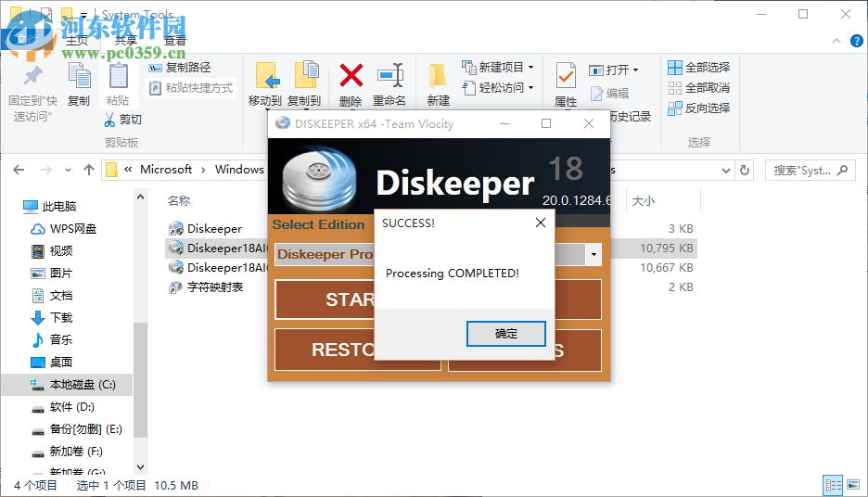Click Microsoft in the address breadcrumb
The image size is (868, 497).
tap(165, 170)
